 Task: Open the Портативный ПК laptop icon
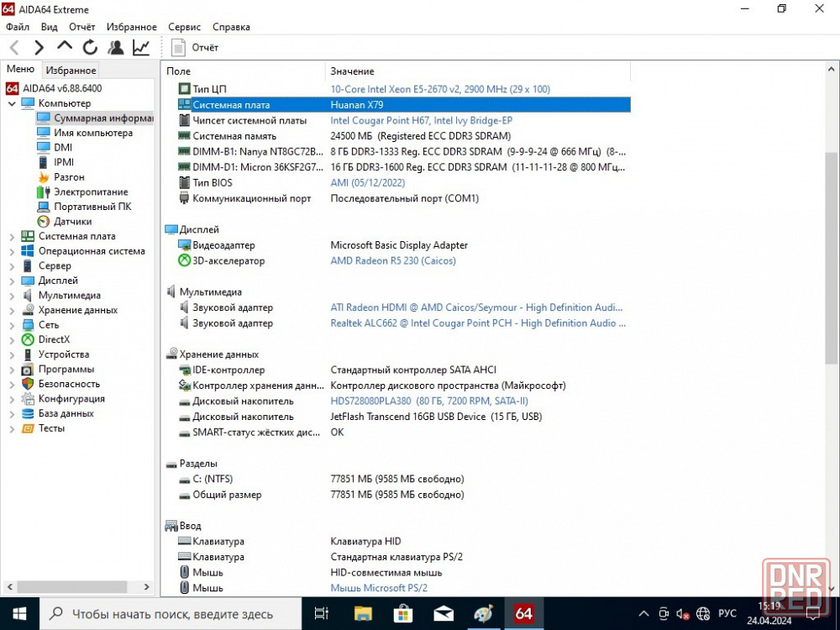point(44,207)
